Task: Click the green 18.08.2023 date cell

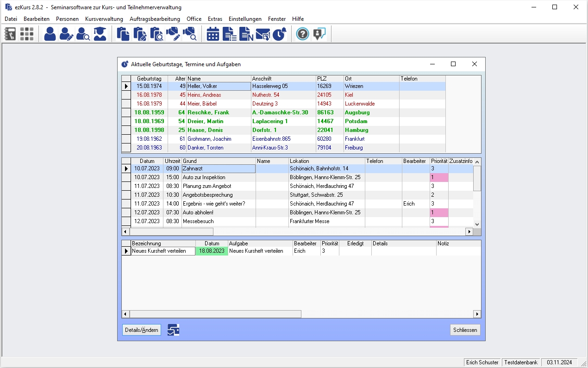Action: click(212, 251)
